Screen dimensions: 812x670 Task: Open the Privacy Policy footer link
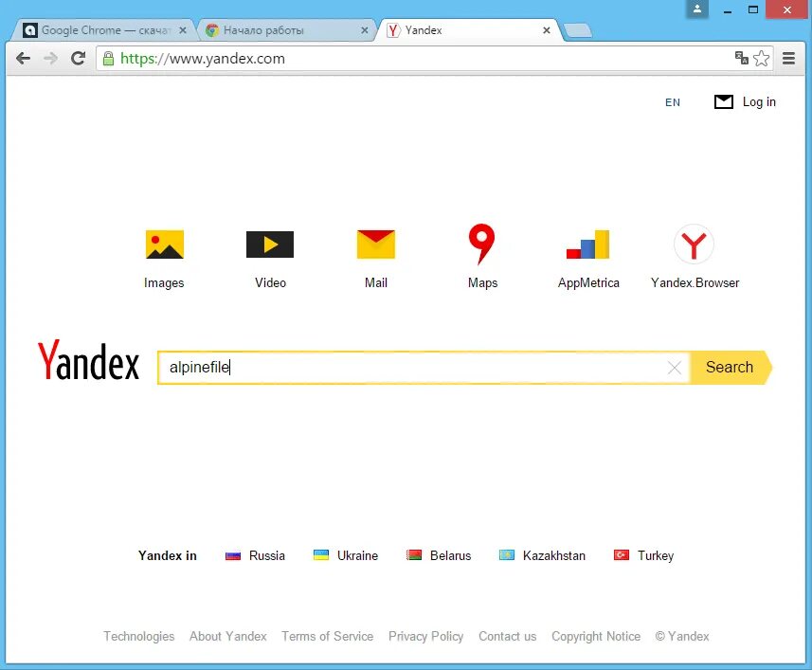tap(425, 636)
